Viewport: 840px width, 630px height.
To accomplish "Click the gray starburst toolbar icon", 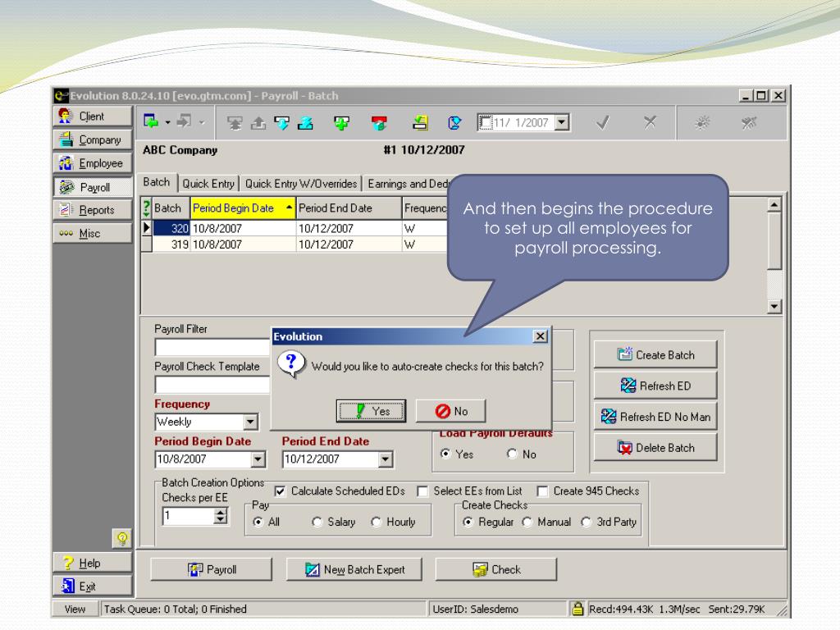I will pos(702,123).
